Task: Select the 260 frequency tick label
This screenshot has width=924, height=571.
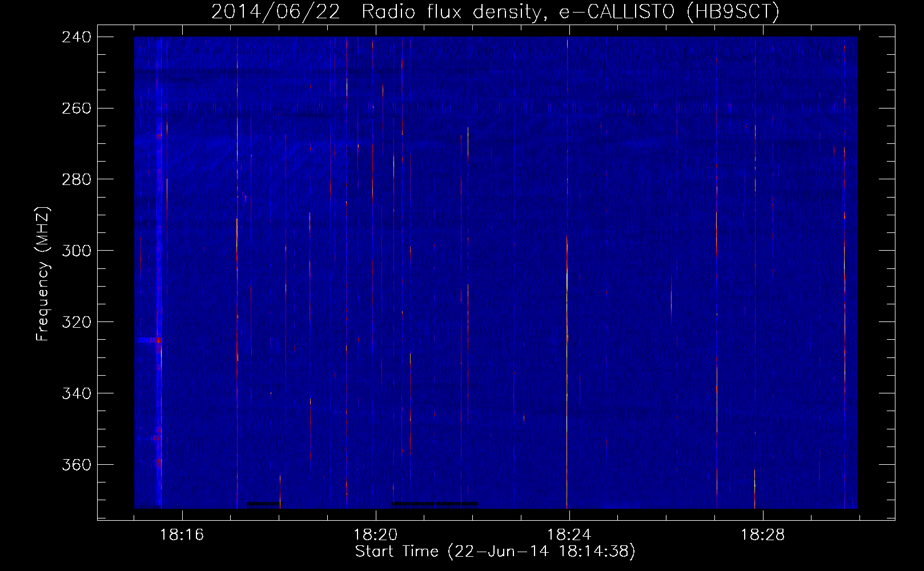Action: [77, 108]
